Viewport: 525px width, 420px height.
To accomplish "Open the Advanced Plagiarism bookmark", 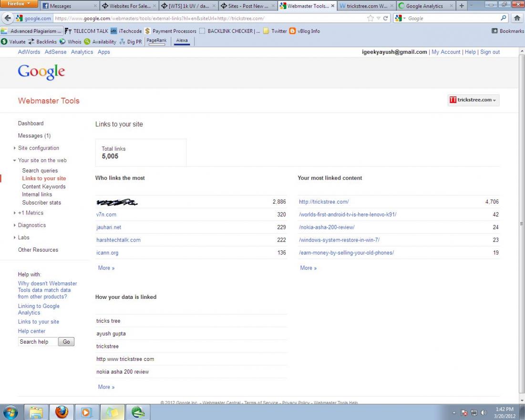I will point(31,31).
